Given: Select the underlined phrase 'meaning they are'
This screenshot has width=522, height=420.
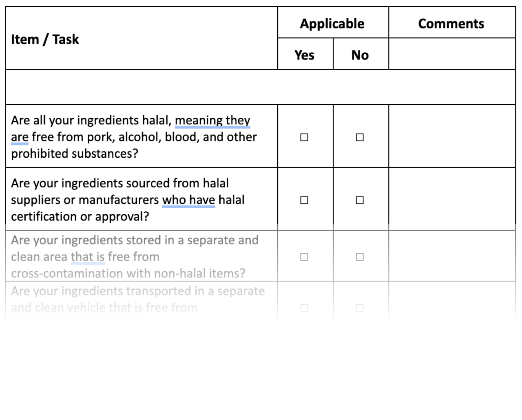Looking at the screenshot, I should click(x=212, y=121).
